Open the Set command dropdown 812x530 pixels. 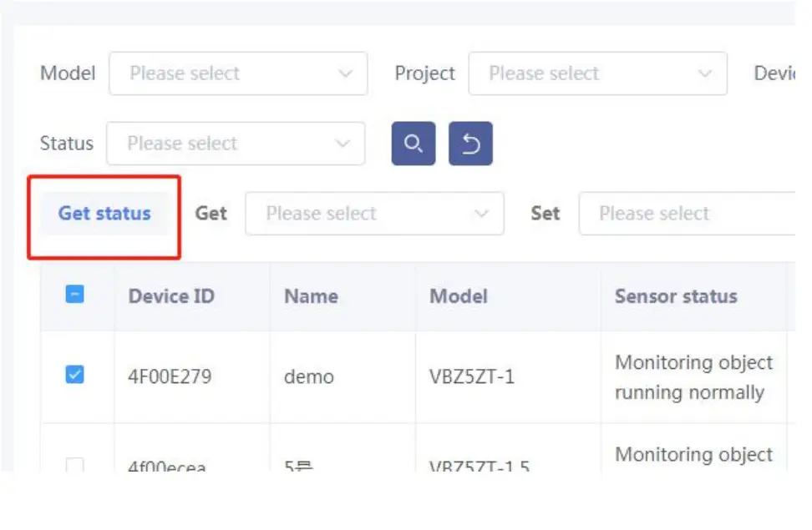pos(685,214)
